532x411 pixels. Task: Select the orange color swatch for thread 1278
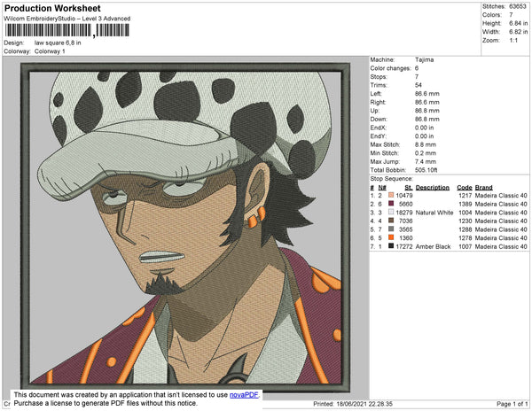(x=391, y=237)
